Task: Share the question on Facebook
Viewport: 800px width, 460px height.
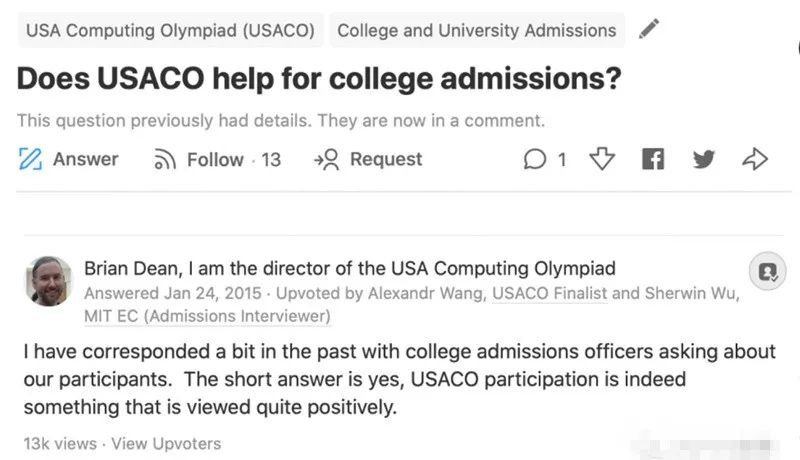Action: click(653, 159)
